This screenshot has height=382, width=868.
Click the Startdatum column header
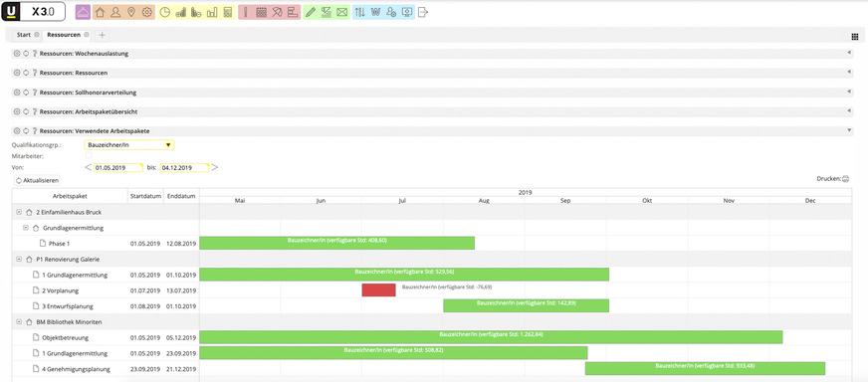(x=145, y=196)
